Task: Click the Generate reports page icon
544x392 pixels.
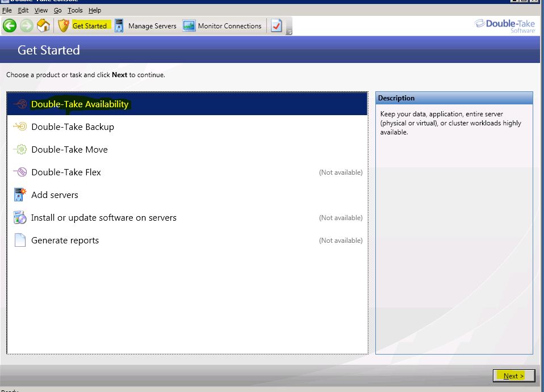Action: coord(20,240)
